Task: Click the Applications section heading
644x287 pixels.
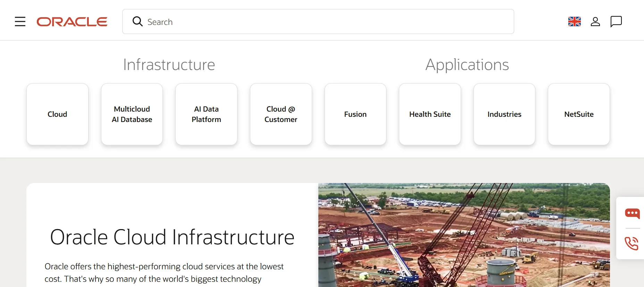Action: (467, 65)
